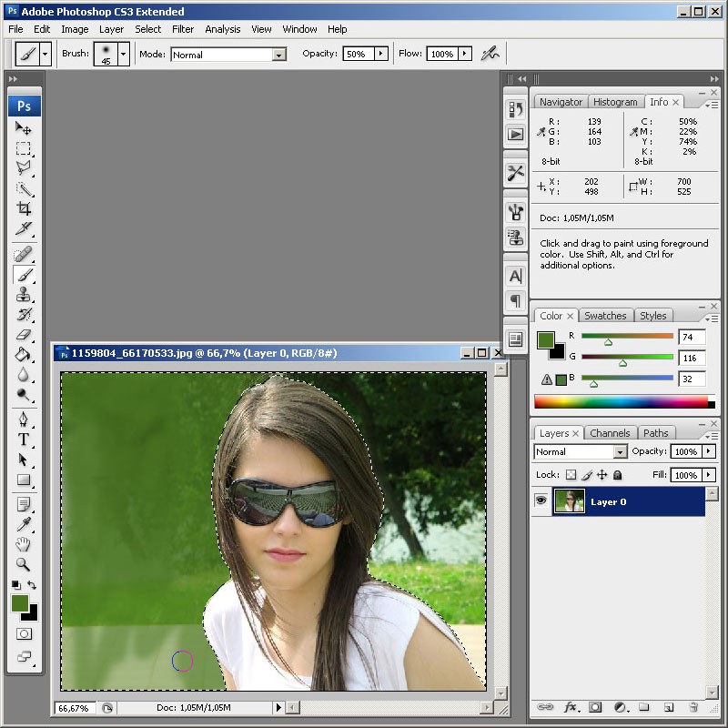Switch to the Histogram tab
Viewport: 728px width, 728px height.
coord(615,102)
